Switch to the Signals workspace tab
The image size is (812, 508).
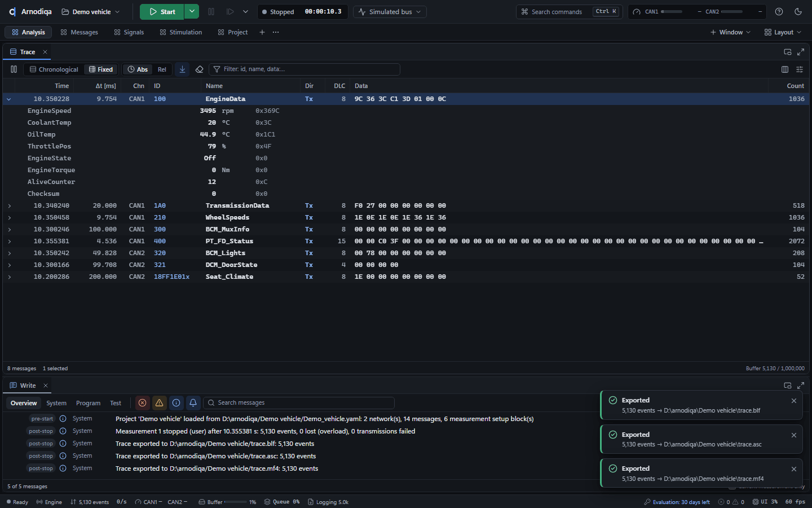[129, 32]
